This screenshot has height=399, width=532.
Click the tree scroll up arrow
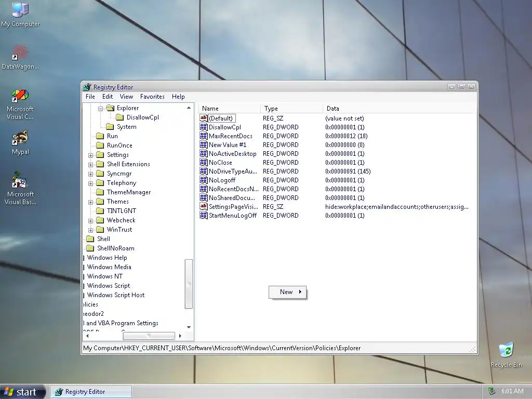pyautogui.click(x=189, y=108)
